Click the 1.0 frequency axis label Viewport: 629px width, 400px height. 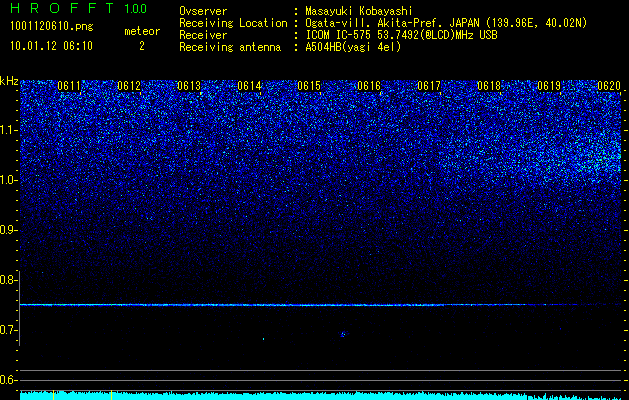click(8, 180)
